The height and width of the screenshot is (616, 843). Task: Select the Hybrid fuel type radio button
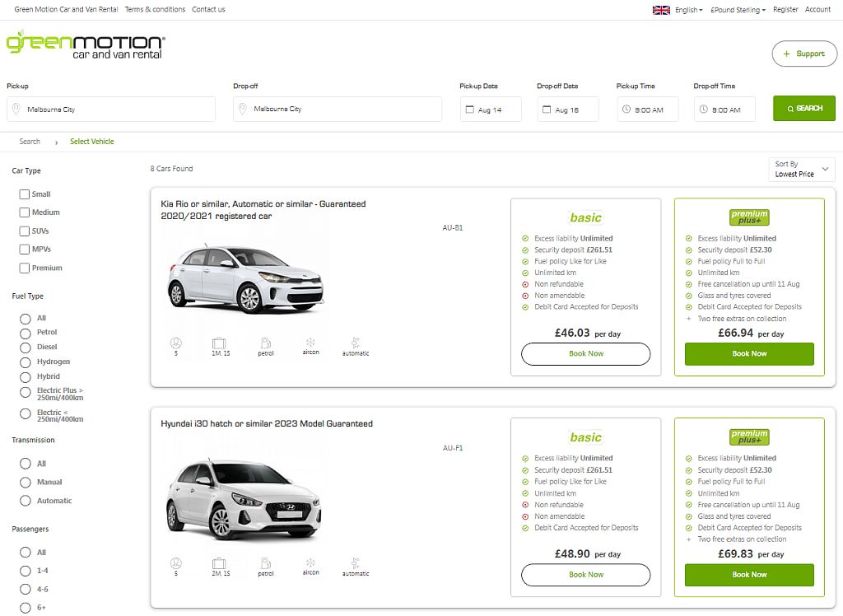(25, 376)
